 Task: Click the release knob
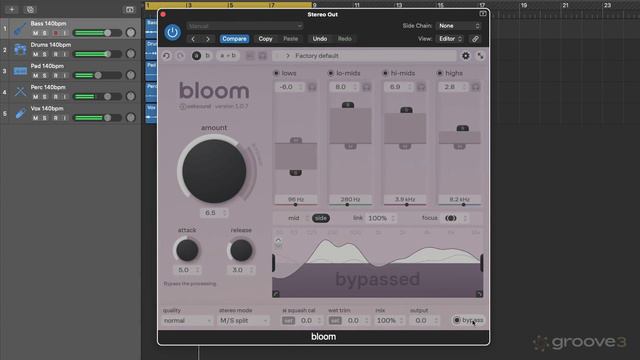pos(241,250)
